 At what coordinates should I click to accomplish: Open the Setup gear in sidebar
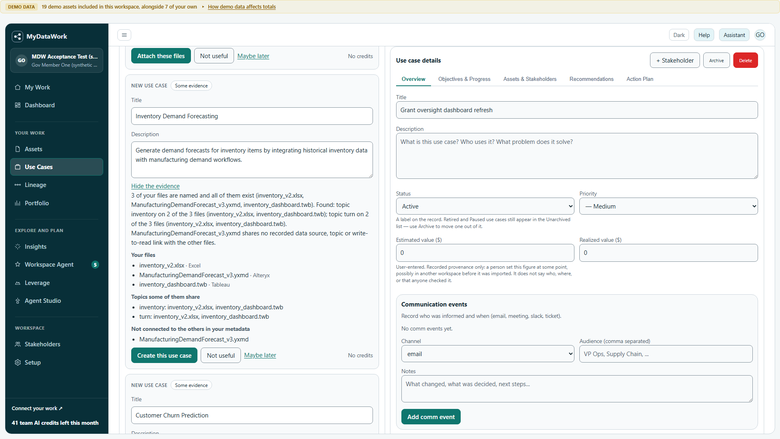pyautogui.click(x=18, y=362)
